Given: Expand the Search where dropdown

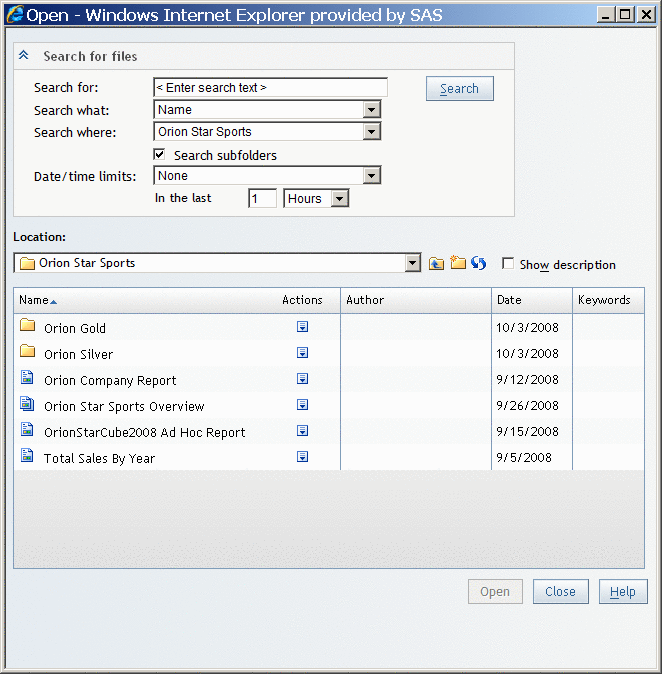Looking at the screenshot, I should click(x=371, y=132).
